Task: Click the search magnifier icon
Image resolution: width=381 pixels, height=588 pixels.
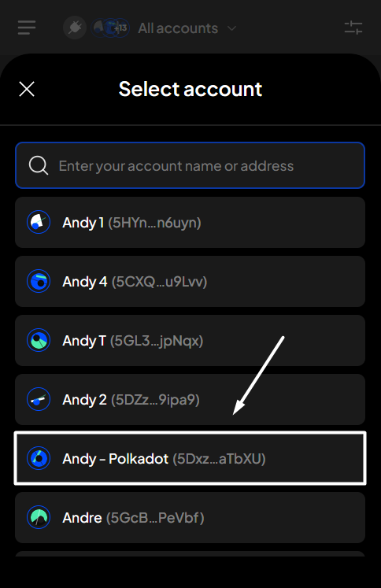Action: (39, 165)
